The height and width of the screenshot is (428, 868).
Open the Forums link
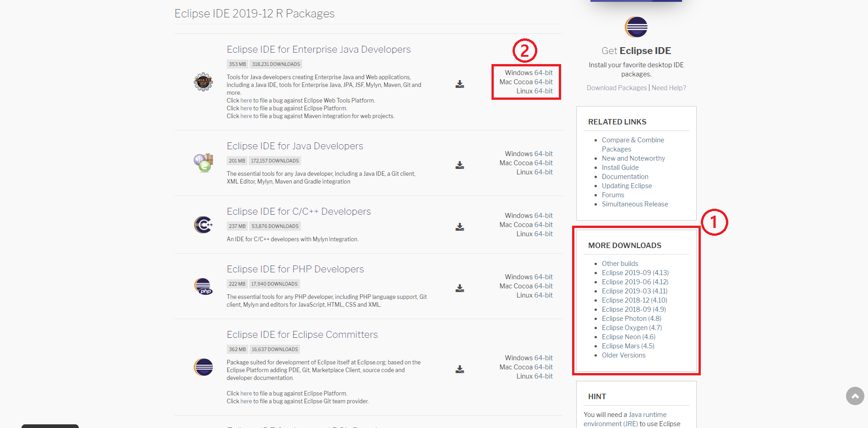click(x=613, y=195)
